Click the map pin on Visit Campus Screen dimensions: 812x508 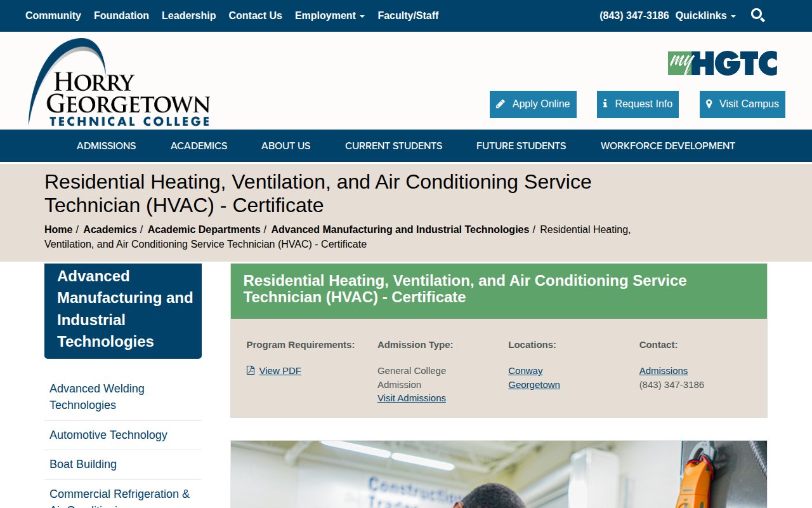coord(709,104)
